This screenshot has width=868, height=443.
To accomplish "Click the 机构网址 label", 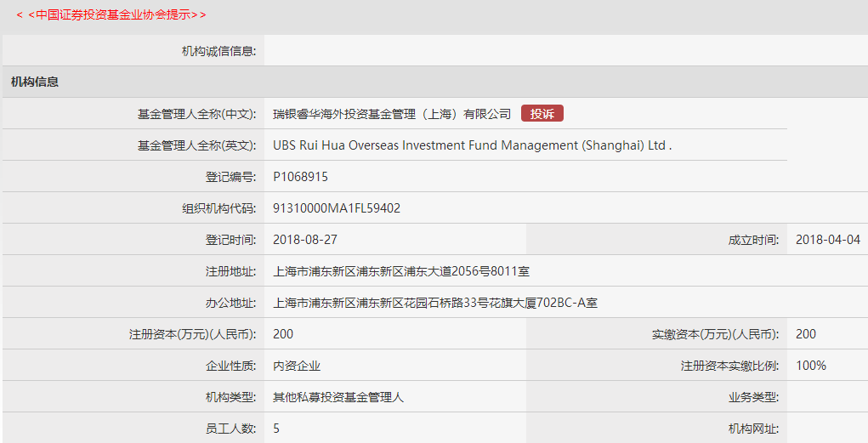I will (753, 429).
